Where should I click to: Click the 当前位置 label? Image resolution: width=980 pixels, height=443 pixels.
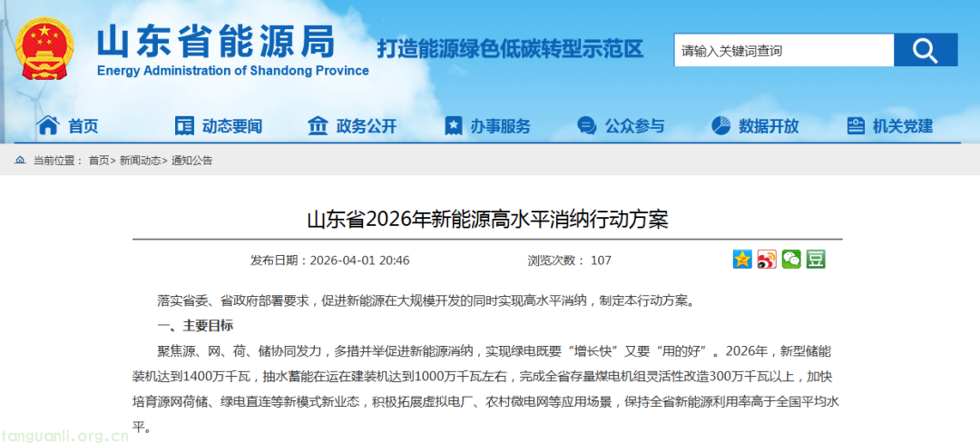point(58,161)
